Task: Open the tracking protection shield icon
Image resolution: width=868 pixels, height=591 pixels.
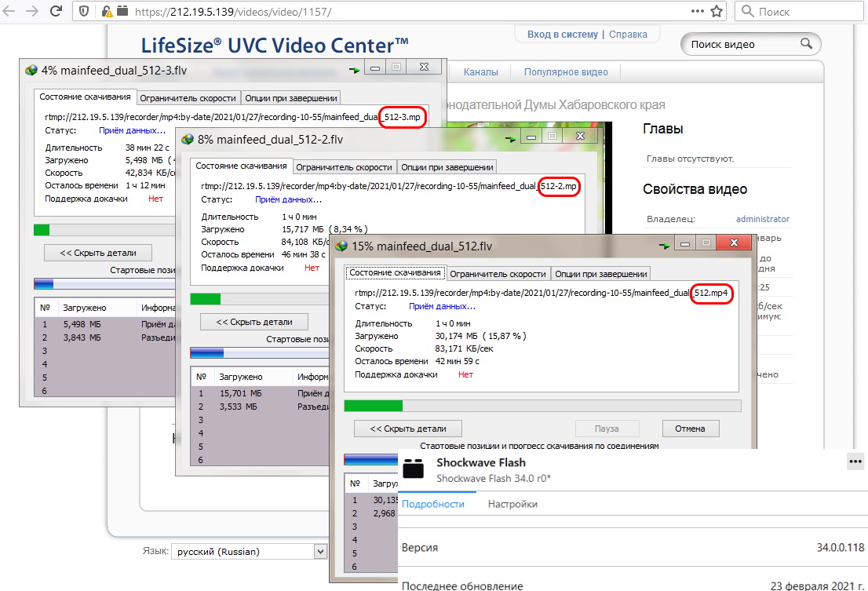Action: [x=84, y=11]
